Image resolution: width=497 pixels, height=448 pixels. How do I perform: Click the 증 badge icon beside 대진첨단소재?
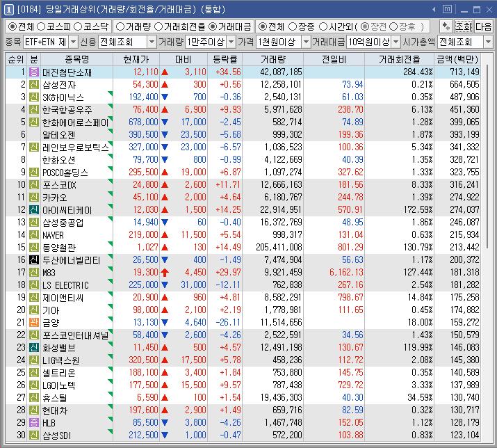(x=34, y=72)
